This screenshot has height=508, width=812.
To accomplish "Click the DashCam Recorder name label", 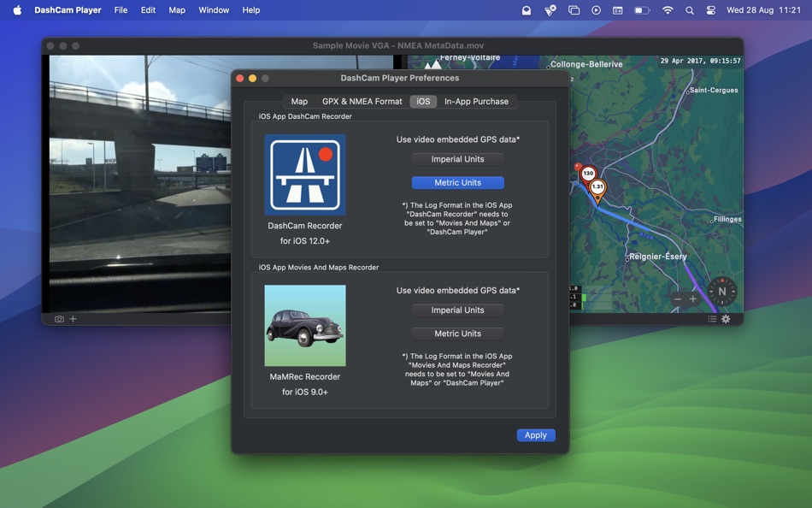I will tap(305, 226).
